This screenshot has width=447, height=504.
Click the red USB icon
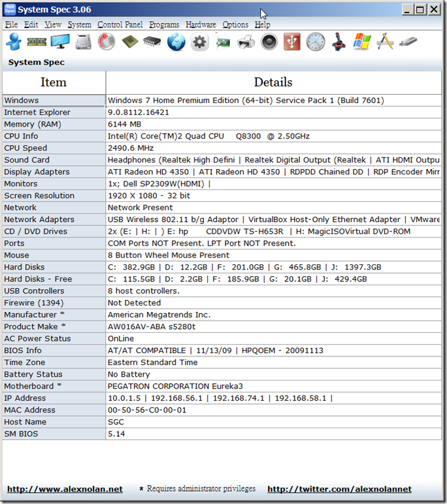(x=292, y=42)
